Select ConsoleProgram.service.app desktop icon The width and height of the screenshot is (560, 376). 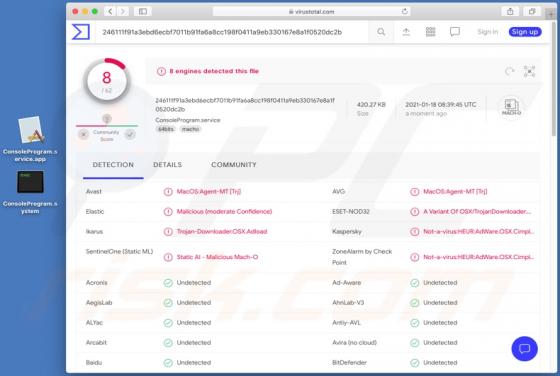[30, 139]
